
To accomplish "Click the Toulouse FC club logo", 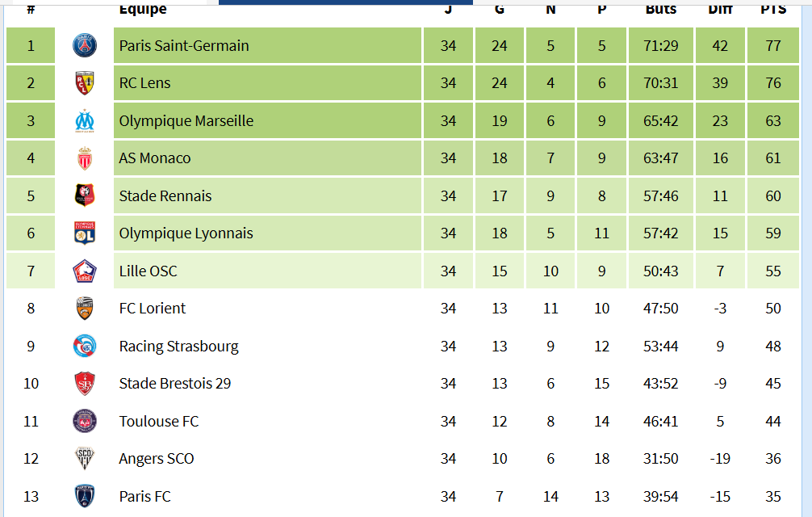I will [x=84, y=422].
